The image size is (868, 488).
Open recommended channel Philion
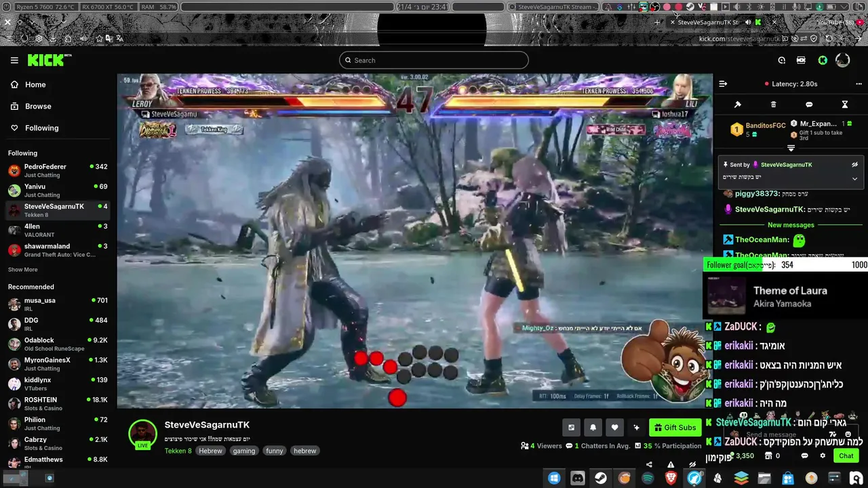58,424
